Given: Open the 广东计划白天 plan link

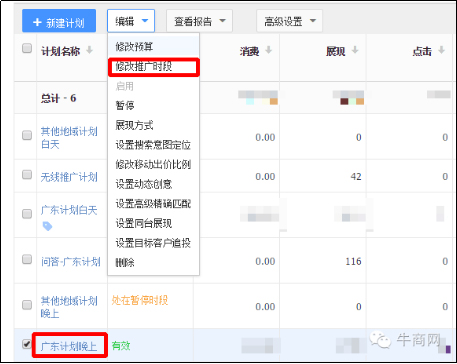Looking at the screenshot, I should 69,210.
